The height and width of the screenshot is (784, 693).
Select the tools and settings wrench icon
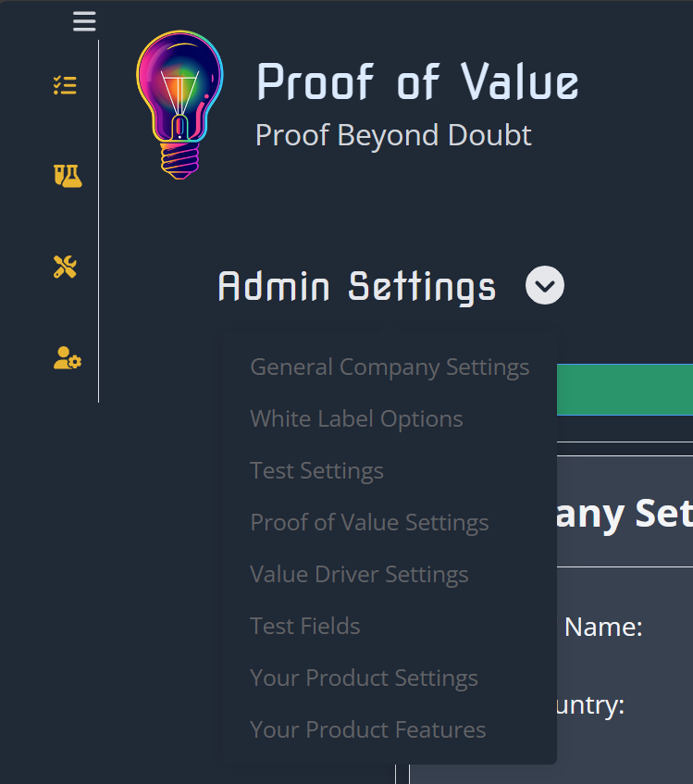[65, 267]
